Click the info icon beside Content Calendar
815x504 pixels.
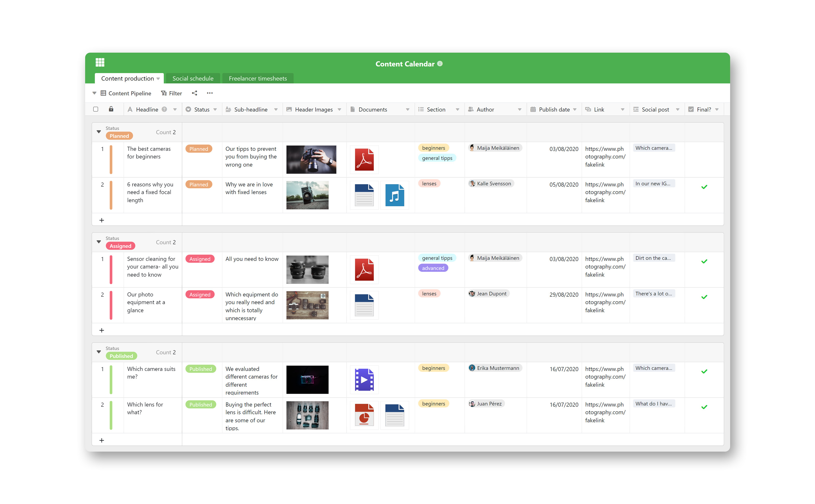coord(440,64)
